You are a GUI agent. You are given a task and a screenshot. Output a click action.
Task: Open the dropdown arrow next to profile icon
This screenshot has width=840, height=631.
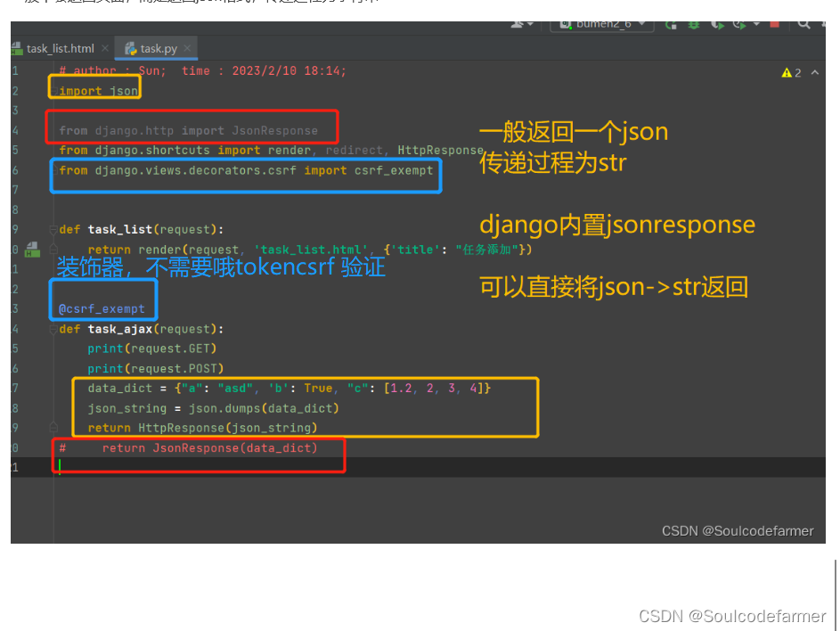tap(756, 24)
